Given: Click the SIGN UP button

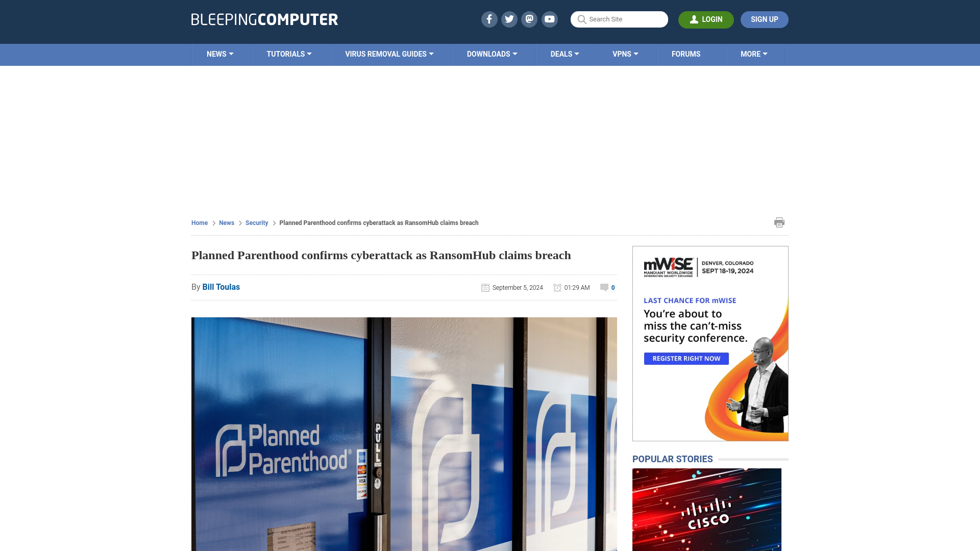Looking at the screenshot, I should pos(764,19).
